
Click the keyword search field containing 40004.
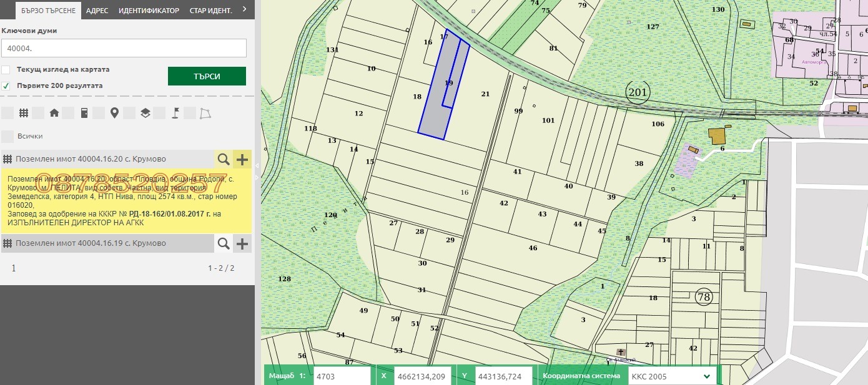pyautogui.click(x=124, y=48)
